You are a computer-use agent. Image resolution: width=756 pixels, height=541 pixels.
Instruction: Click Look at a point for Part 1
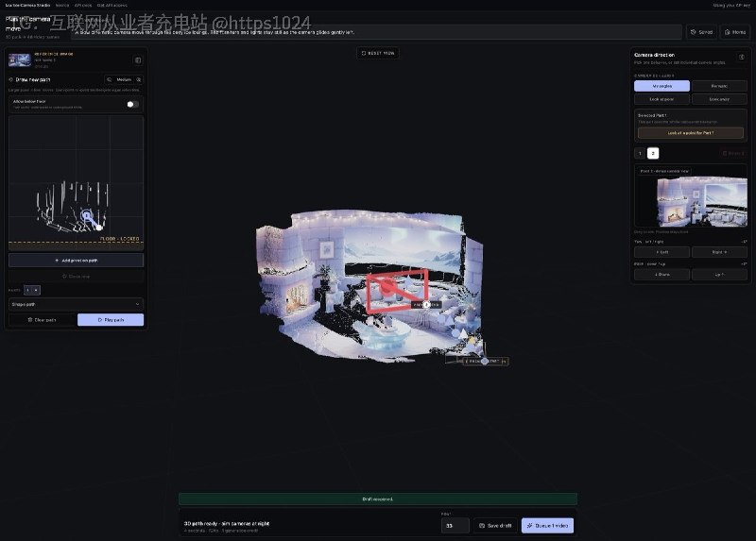click(x=691, y=133)
